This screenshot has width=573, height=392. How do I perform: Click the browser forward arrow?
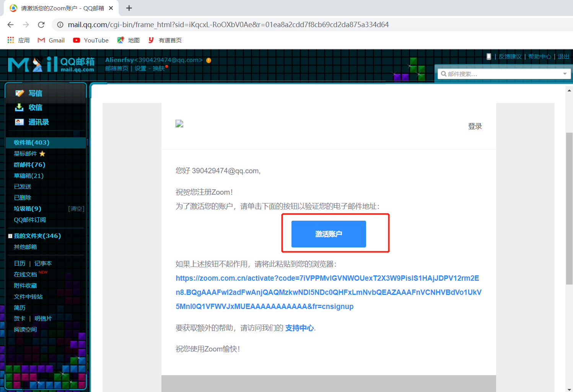pyautogui.click(x=26, y=24)
